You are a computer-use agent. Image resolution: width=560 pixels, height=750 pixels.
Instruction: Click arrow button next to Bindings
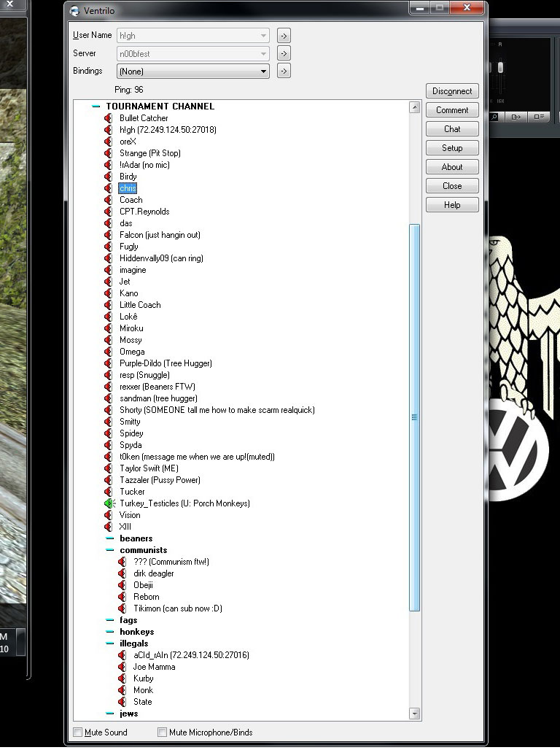point(284,71)
